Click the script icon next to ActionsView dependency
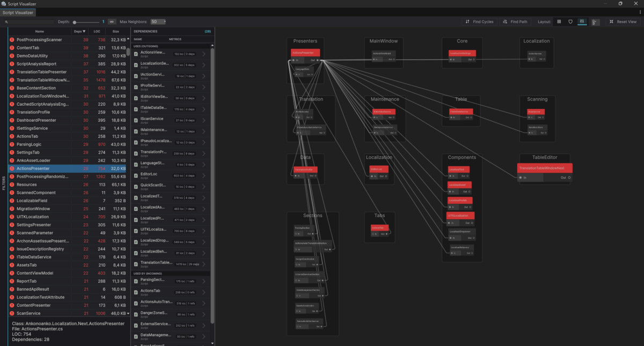 136,54
